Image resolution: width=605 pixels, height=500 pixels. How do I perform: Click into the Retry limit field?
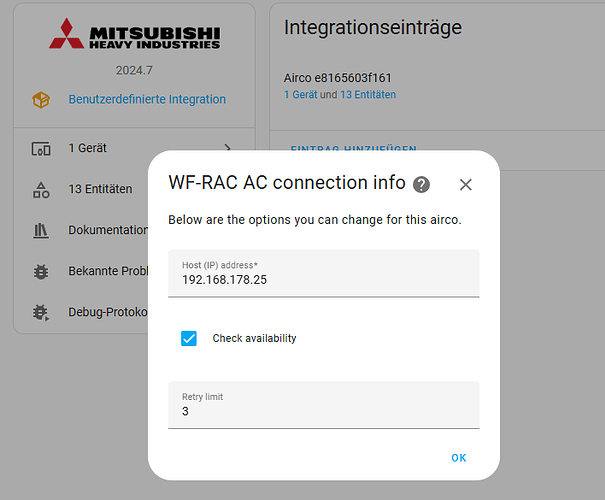pos(324,405)
